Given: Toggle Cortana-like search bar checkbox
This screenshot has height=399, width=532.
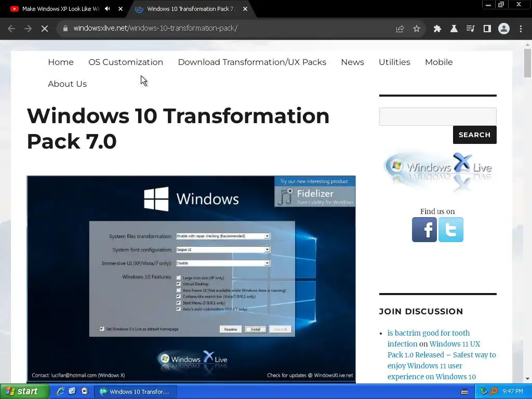Looking at the screenshot, I should [179, 297].
